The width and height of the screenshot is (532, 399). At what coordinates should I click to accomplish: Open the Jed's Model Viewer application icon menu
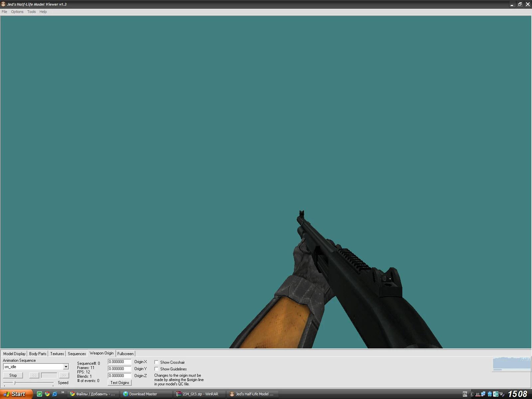pos(3,4)
